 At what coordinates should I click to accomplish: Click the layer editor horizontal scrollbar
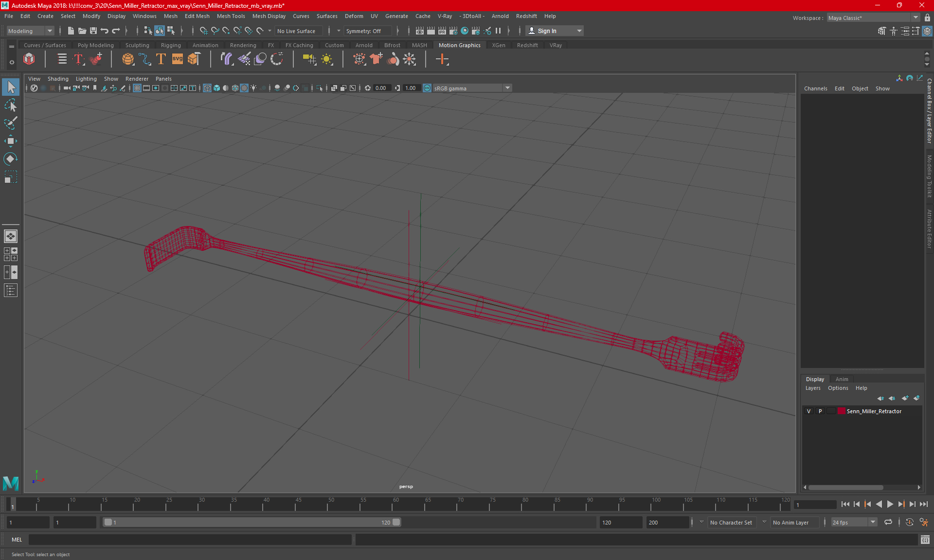(846, 487)
